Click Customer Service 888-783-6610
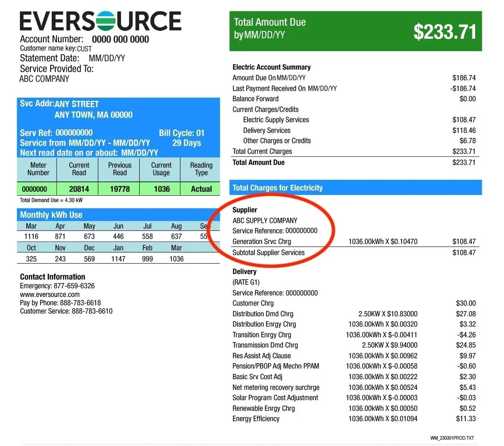The image size is (504, 446). 66,311
